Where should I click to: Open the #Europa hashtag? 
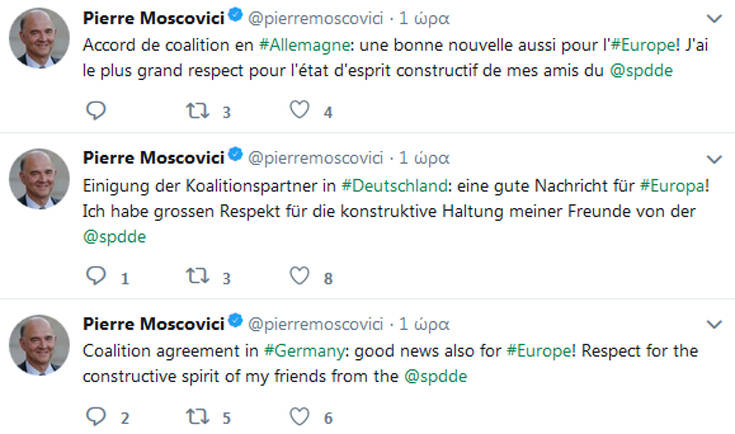674,185
